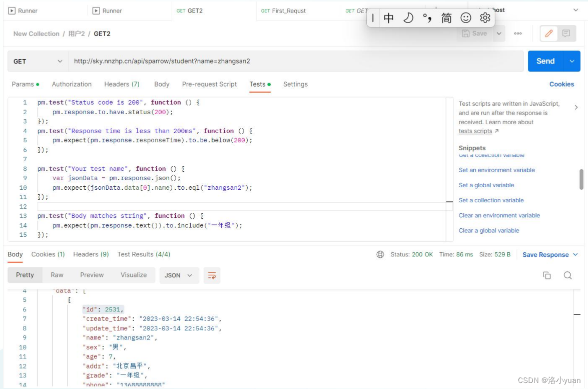Click the play icon on second Runner tab
This screenshot has width=588, height=389.
click(x=96, y=11)
